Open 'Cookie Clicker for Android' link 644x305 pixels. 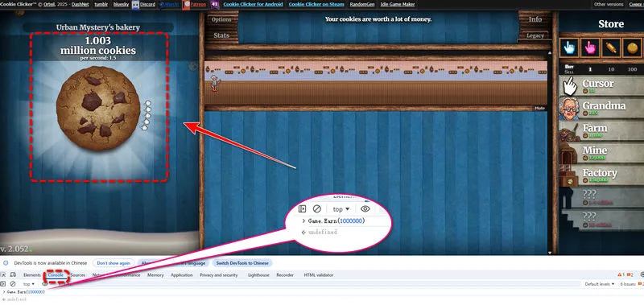pyautogui.click(x=253, y=5)
